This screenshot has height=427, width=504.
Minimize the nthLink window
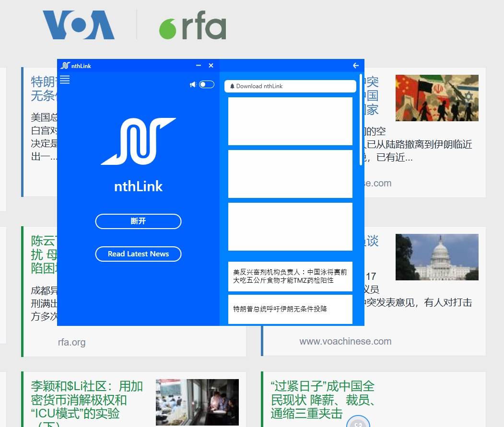[x=199, y=66]
